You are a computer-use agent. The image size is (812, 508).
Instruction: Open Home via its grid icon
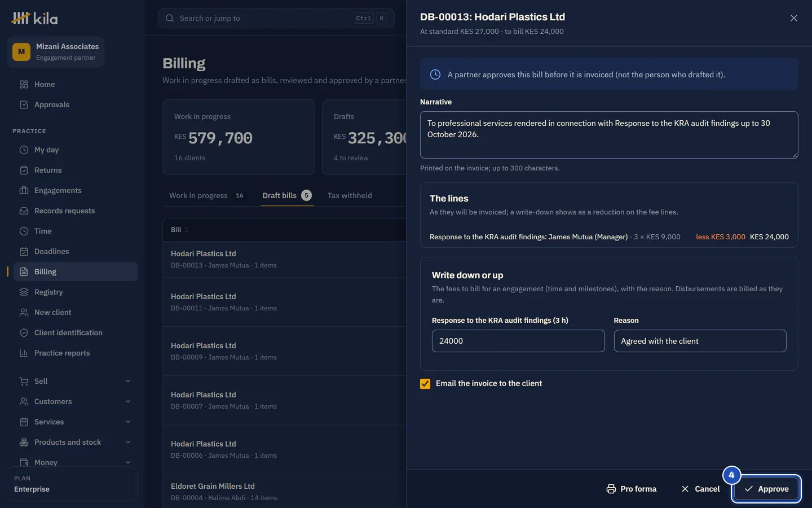pyautogui.click(x=24, y=84)
